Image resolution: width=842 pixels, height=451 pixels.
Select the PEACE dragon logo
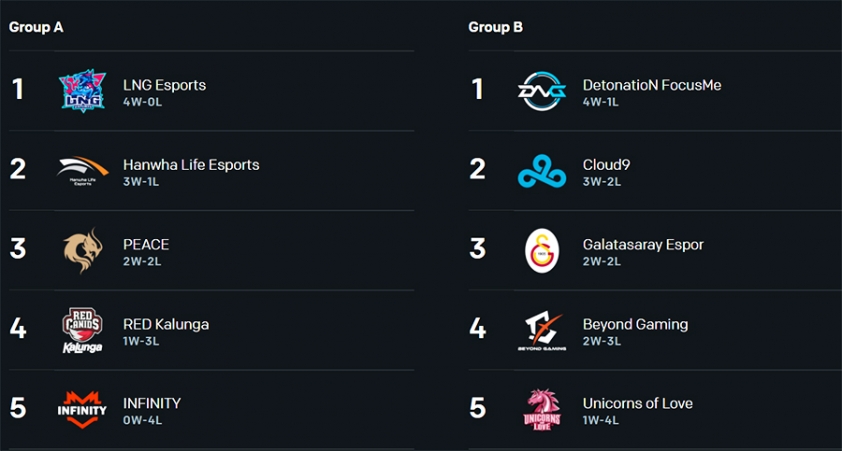pos(83,250)
